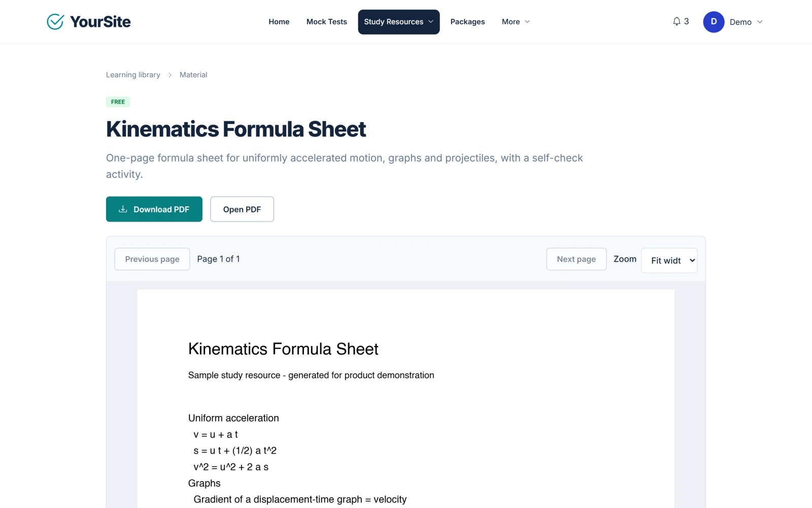Screen dimensions: 812x508
Task: Click the Open PDF button
Action: [242, 209]
